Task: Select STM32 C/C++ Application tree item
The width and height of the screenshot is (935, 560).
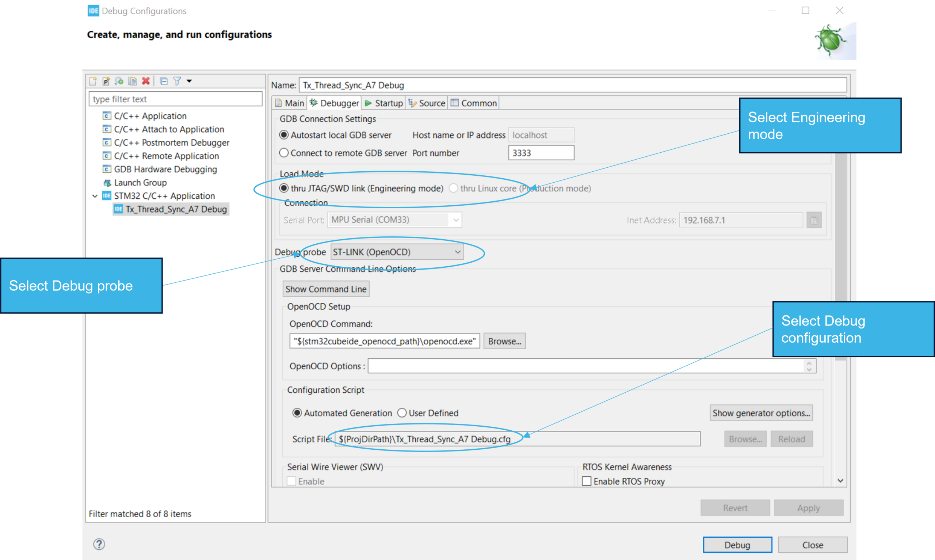Action: pos(159,196)
